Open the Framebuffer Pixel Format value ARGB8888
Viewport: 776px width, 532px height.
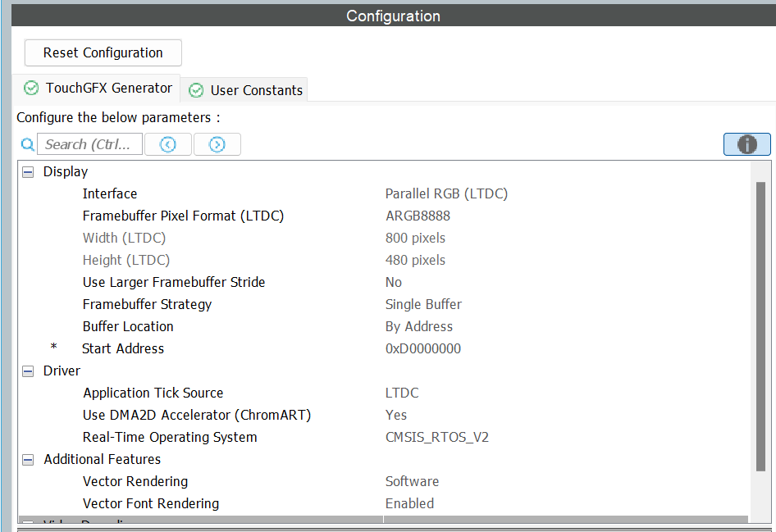418,216
